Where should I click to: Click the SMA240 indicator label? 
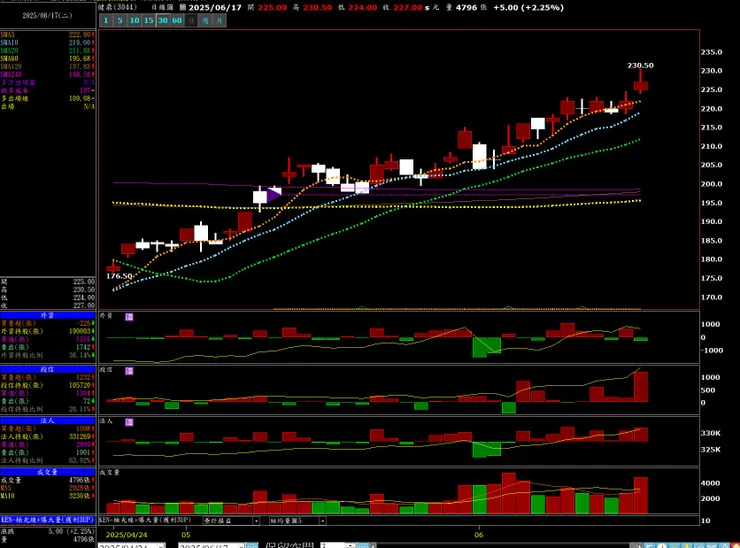tap(11, 75)
